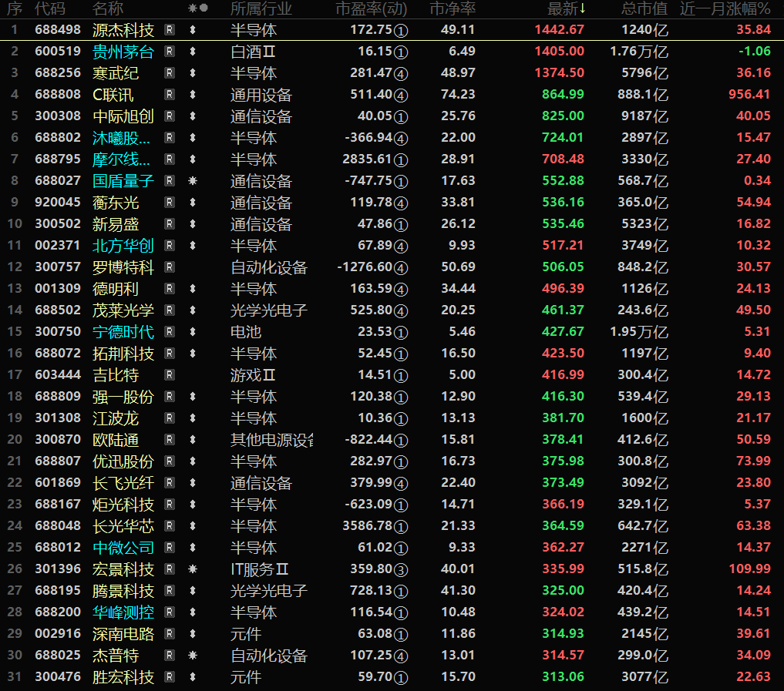This screenshot has width=784, height=691.
Task: Click the circled 3 in 宏景科技 PE cell
Action: [x=401, y=570]
